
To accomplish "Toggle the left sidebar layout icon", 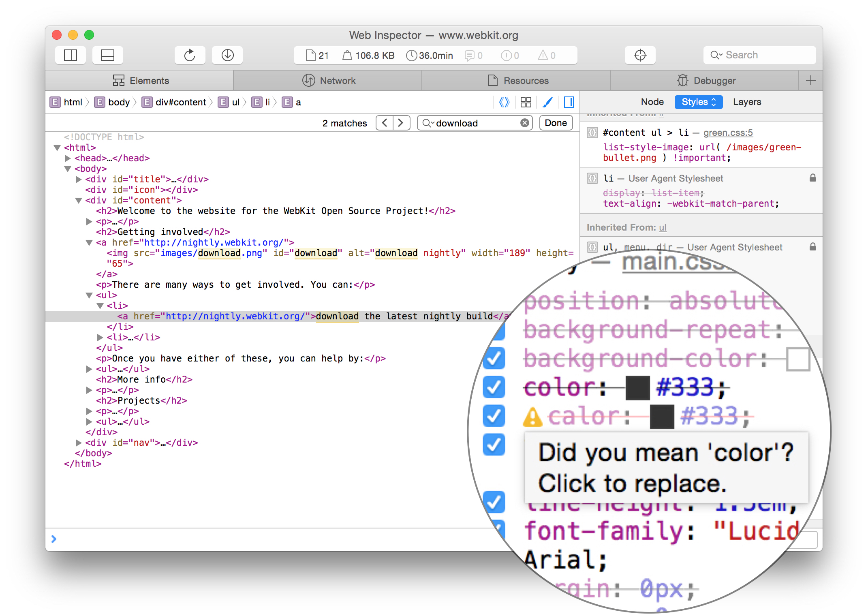I will coord(71,55).
